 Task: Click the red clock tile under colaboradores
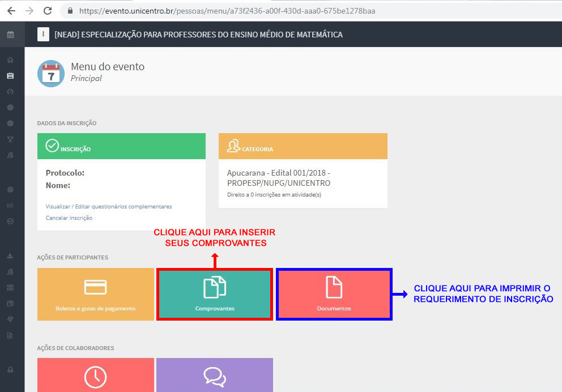click(x=96, y=375)
